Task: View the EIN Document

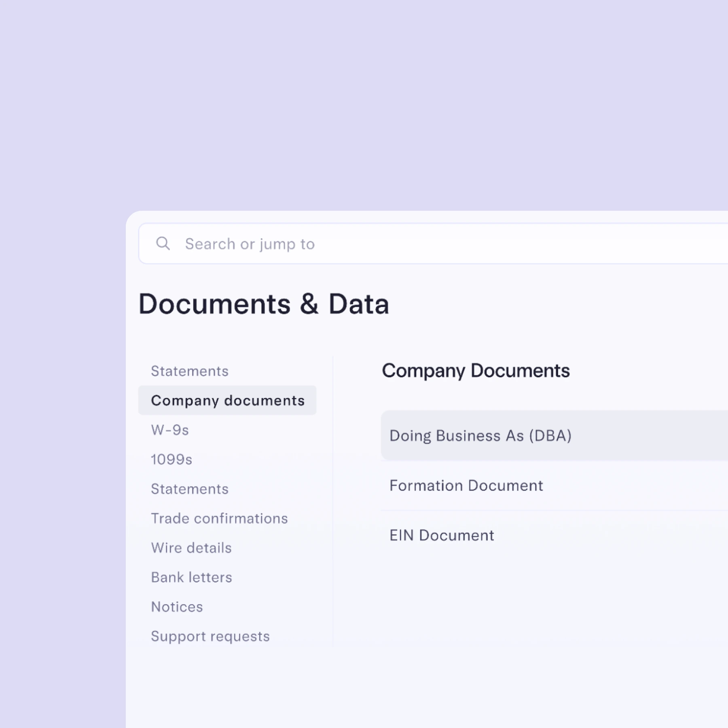Action: click(442, 535)
